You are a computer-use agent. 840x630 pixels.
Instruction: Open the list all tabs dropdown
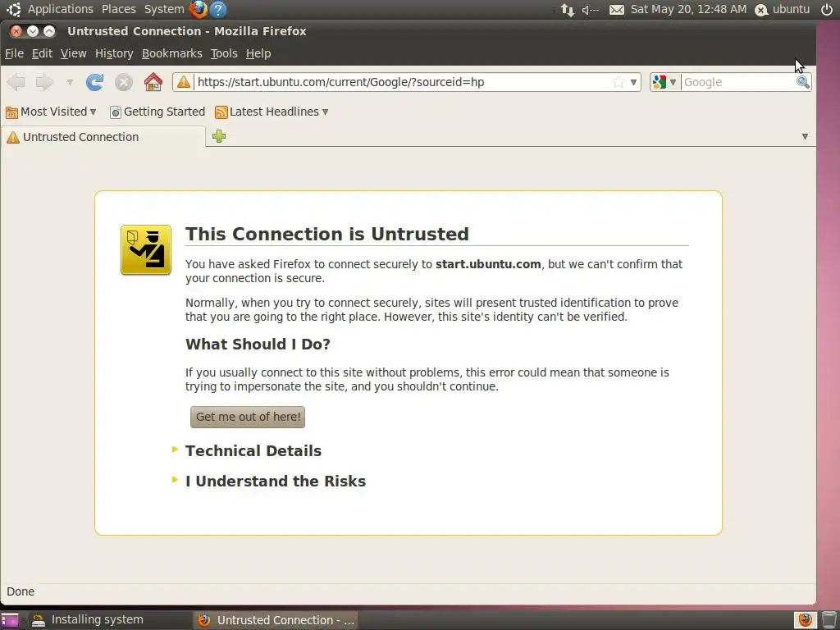tap(805, 137)
